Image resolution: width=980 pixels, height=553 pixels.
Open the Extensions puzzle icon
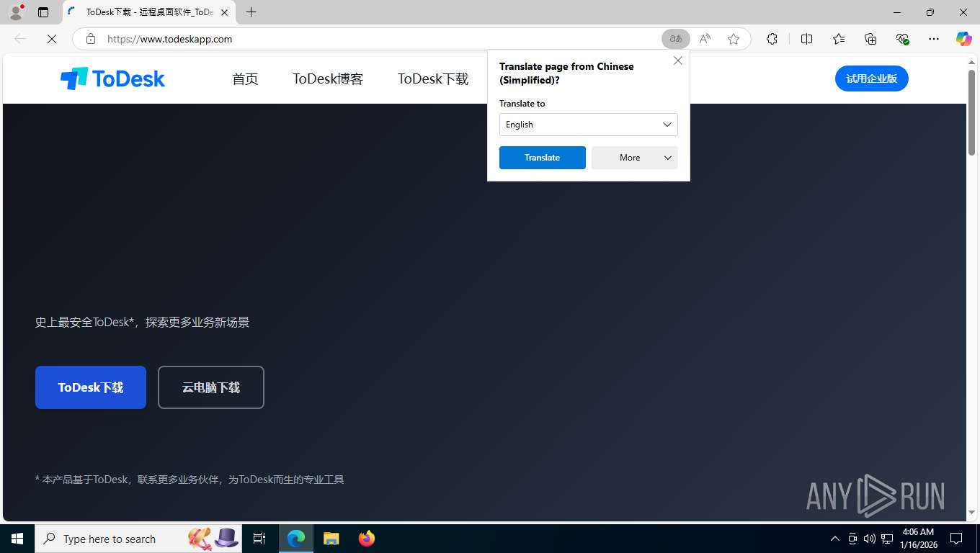point(772,39)
